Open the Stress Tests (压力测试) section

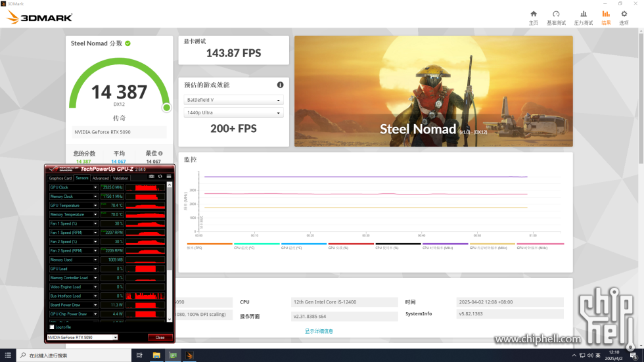click(584, 18)
